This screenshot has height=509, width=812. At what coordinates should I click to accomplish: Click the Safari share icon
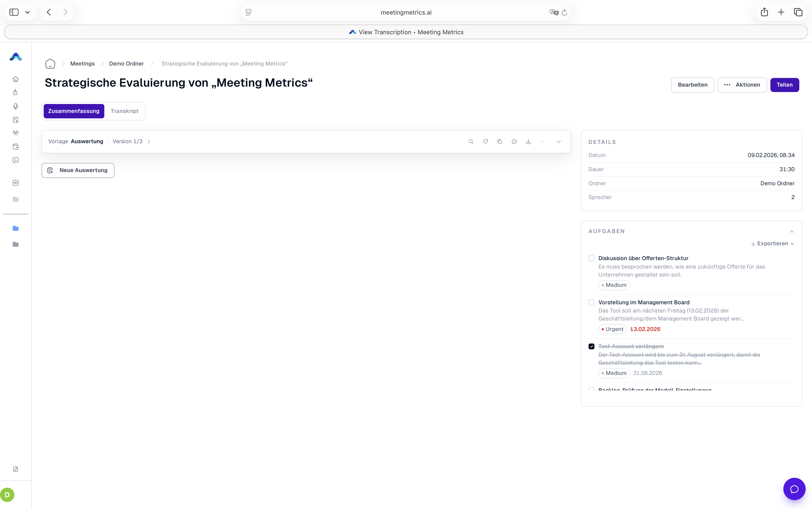pyautogui.click(x=765, y=12)
